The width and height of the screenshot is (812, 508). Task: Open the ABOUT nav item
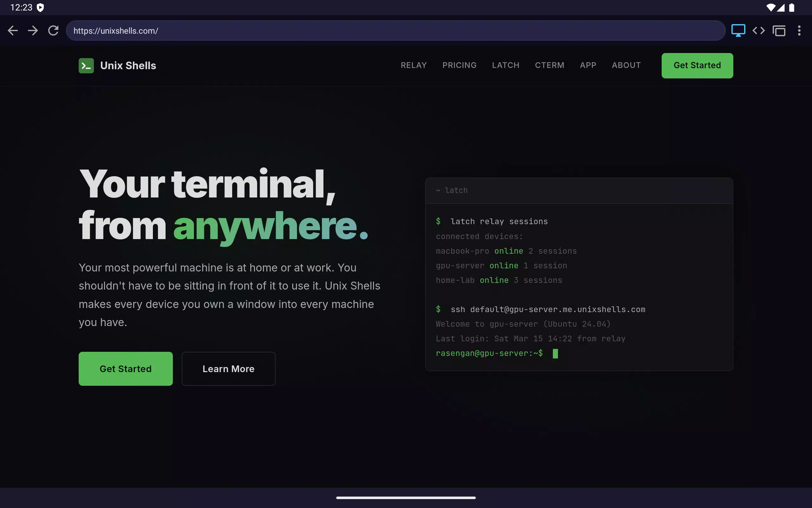626,65
